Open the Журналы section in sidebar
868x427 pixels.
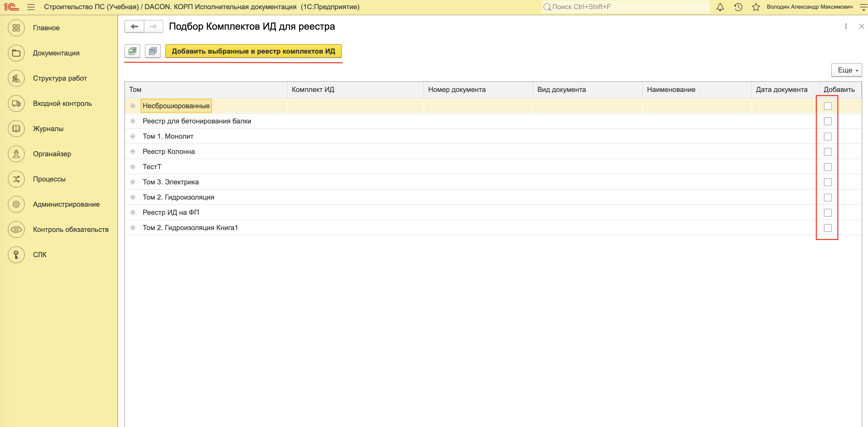[x=48, y=128]
